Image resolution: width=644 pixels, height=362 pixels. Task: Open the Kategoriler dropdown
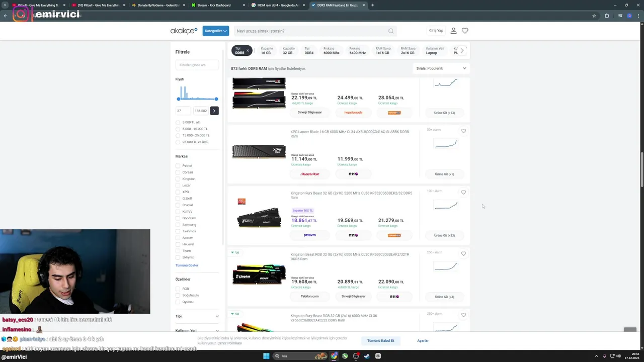click(x=216, y=31)
